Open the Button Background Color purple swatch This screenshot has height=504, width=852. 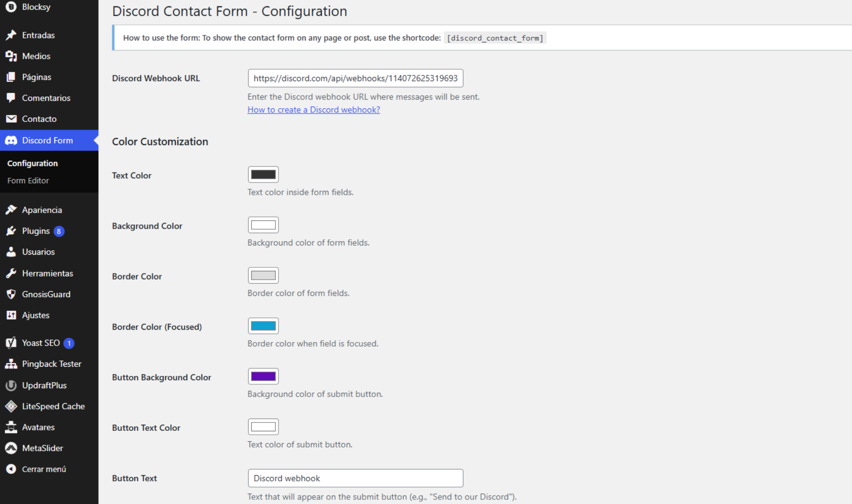263,376
